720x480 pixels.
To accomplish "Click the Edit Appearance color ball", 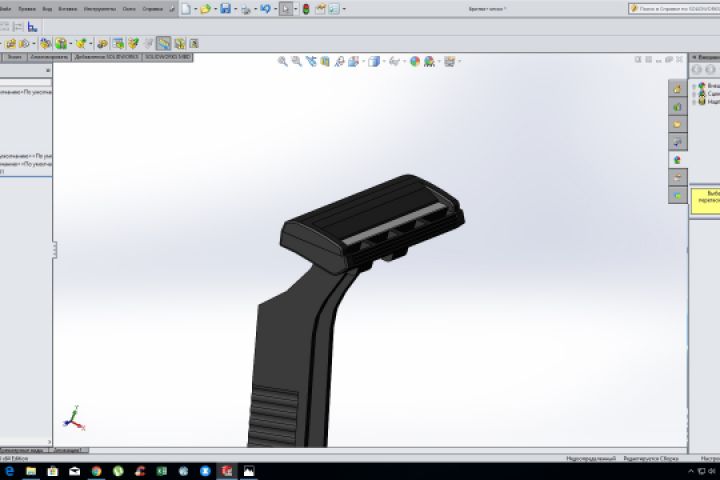I will click(x=415, y=61).
